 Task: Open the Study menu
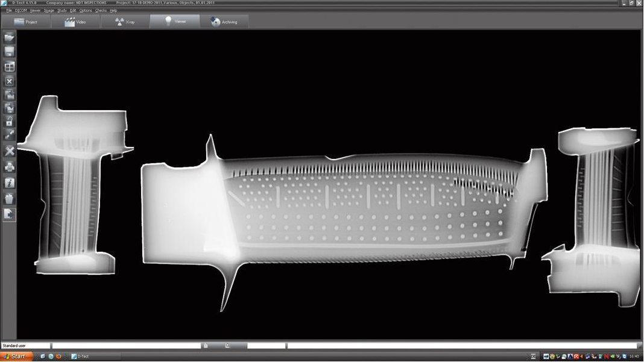(62, 10)
